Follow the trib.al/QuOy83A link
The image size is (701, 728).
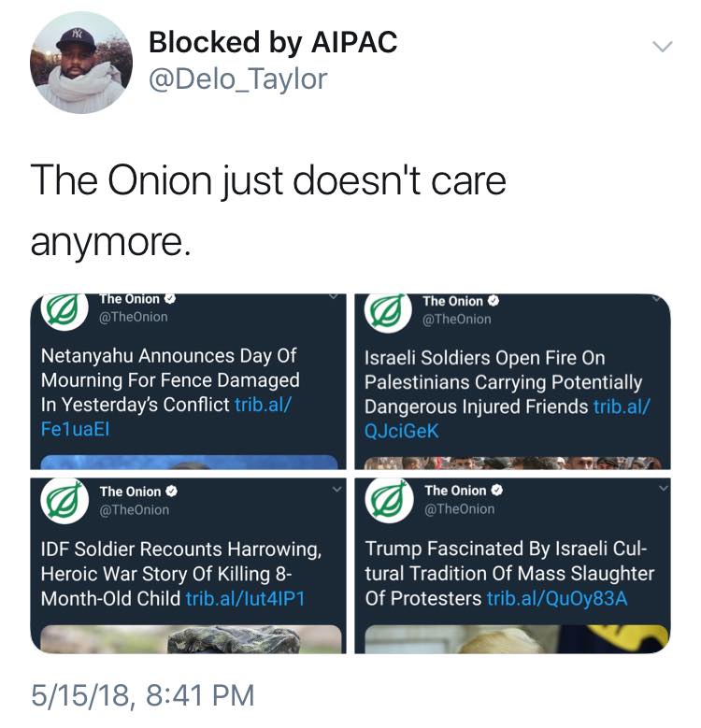tap(557, 597)
